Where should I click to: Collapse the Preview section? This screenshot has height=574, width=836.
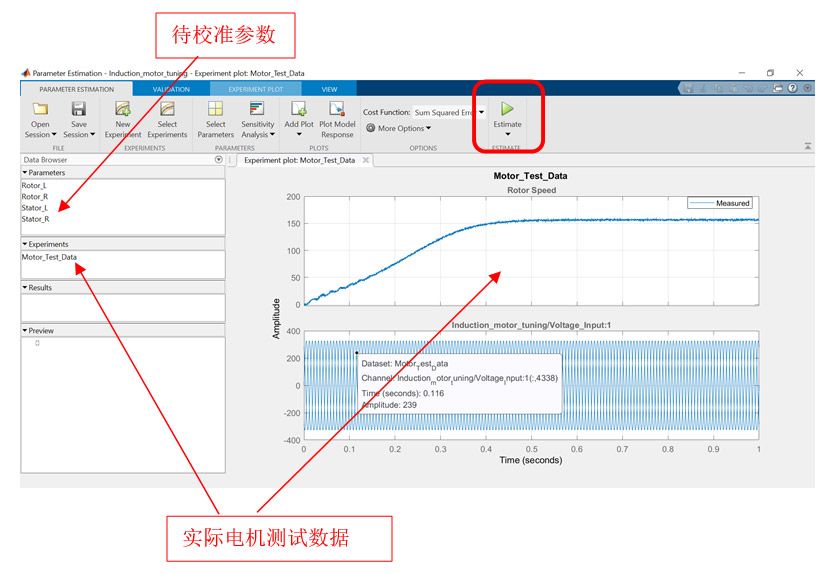(x=25, y=330)
